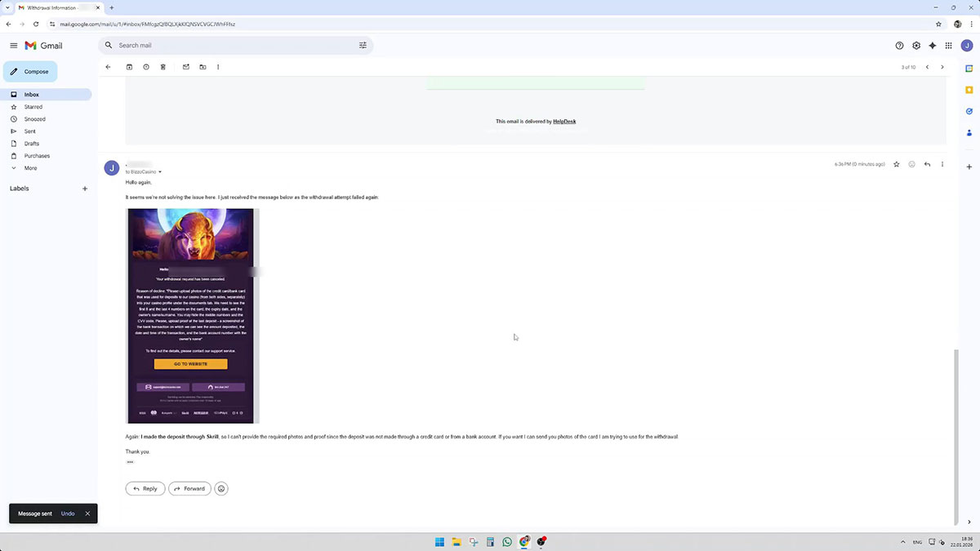Expand the More section in sidebar

click(x=30, y=168)
